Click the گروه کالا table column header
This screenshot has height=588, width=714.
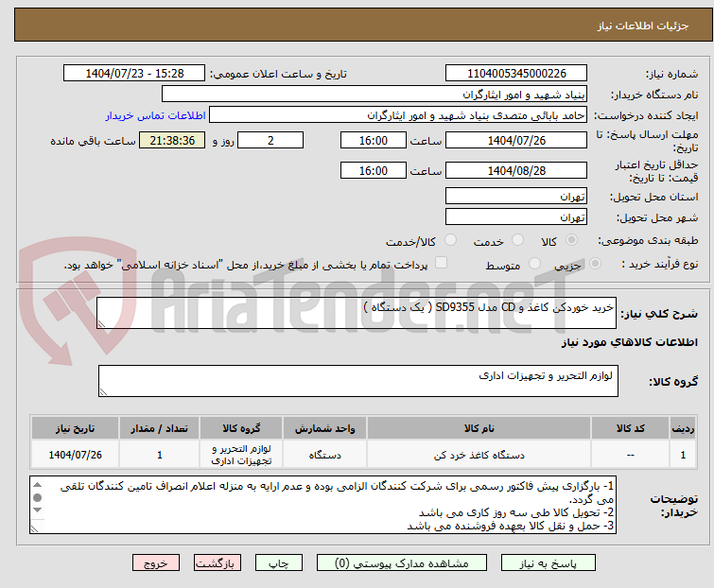coord(241,428)
